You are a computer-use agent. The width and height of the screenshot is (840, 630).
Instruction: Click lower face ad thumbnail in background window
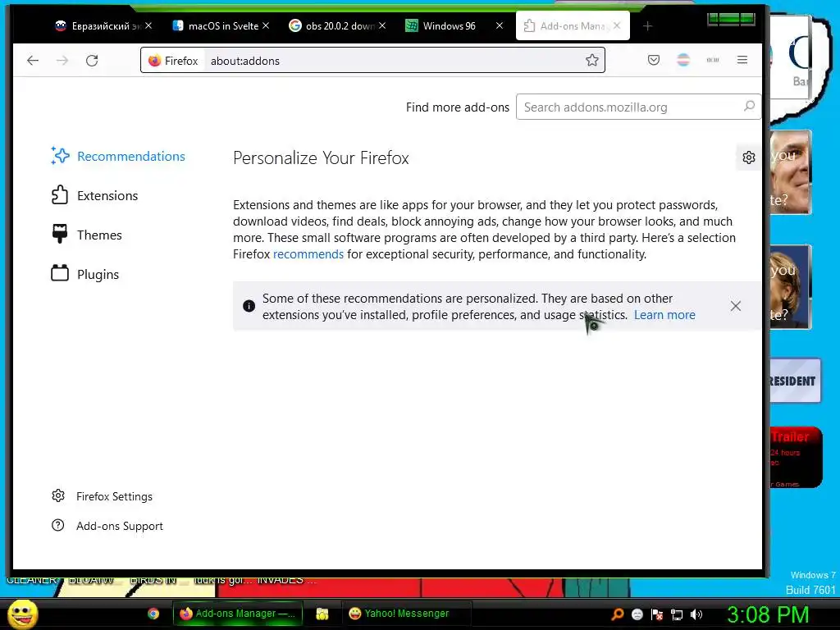click(790, 286)
